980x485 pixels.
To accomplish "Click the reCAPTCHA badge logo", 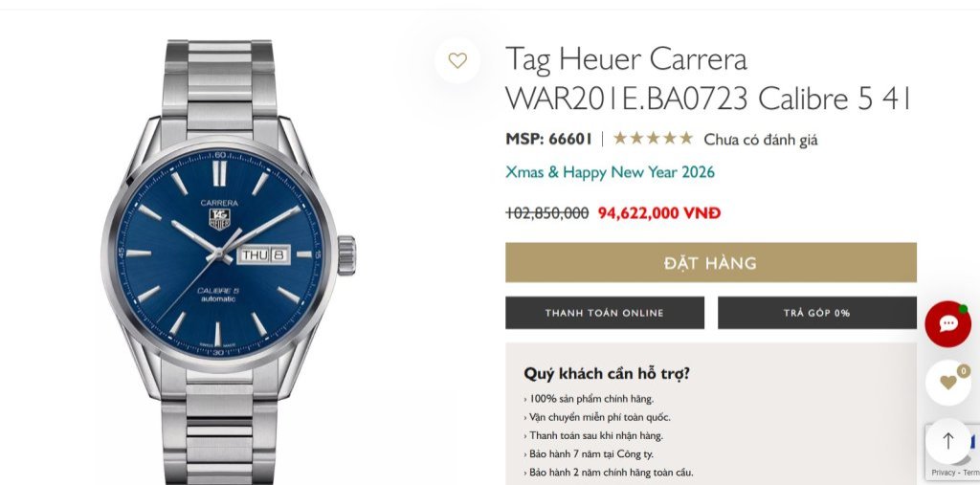I will [x=972, y=445].
